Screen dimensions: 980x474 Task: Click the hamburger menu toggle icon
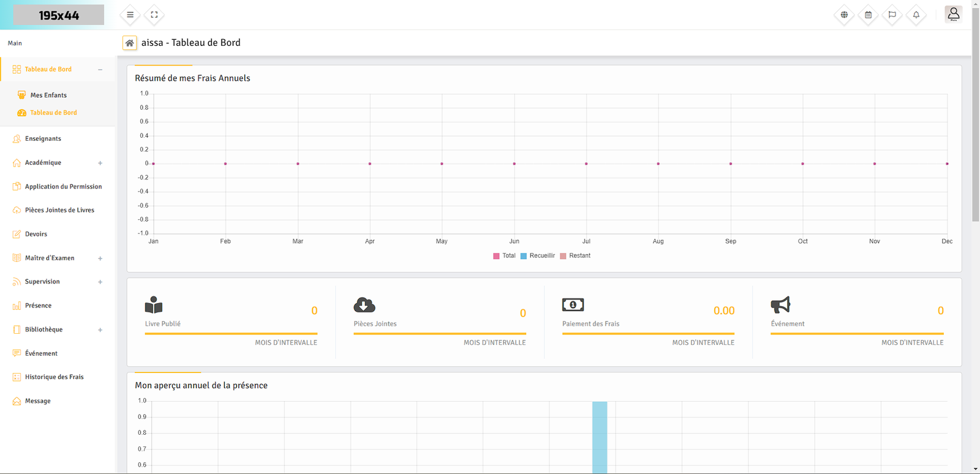click(130, 15)
